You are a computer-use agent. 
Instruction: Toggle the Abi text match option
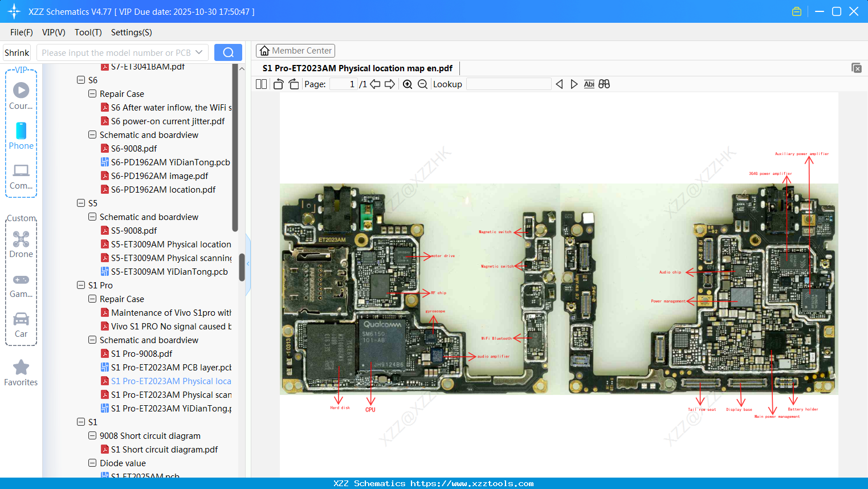[589, 84]
